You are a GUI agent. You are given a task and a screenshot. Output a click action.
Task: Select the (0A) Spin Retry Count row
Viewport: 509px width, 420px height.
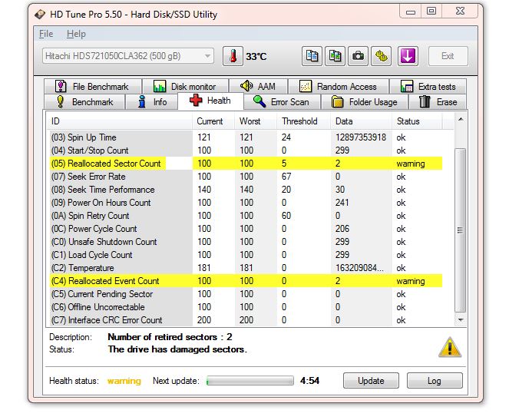[x=246, y=216]
